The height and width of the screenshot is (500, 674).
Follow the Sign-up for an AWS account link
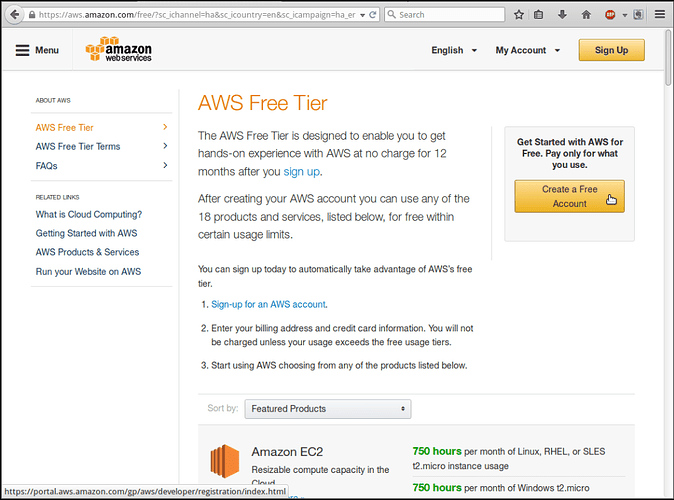point(268,304)
